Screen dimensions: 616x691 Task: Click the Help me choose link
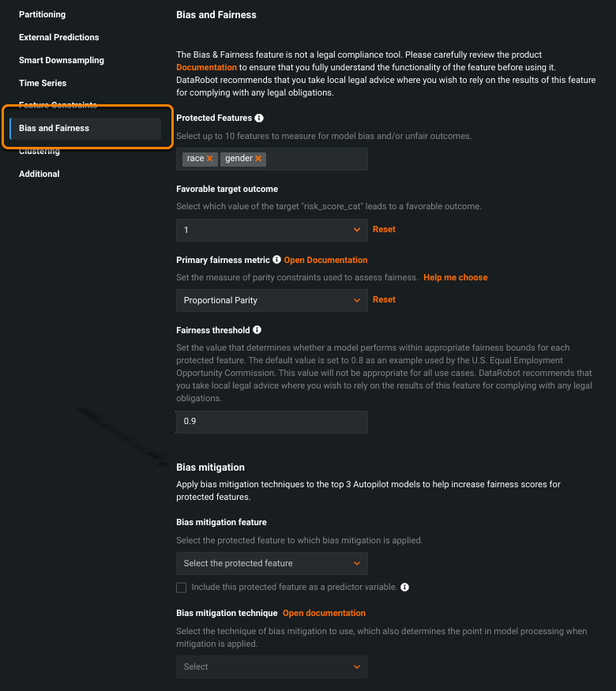click(456, 277)
